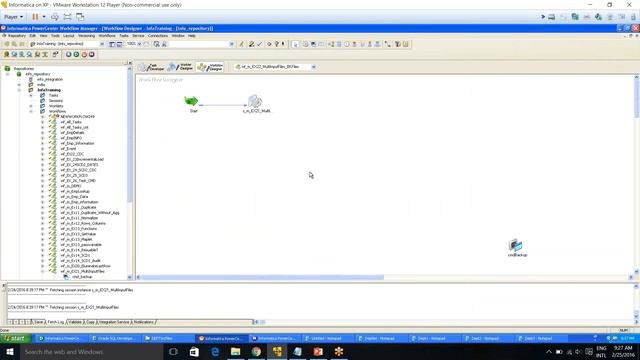Switch to Notifications output tab
Viewport: 640px width, 360px height.
pyautogui.click(x=144, y=322)
